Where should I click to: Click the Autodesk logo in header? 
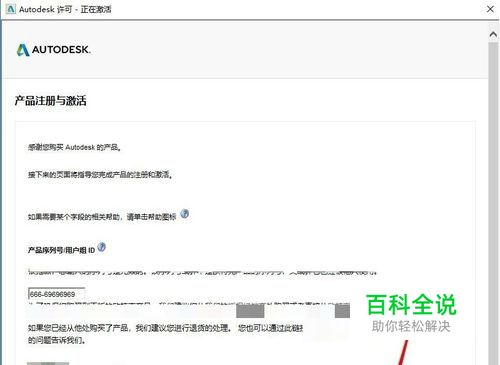point(53,50)
